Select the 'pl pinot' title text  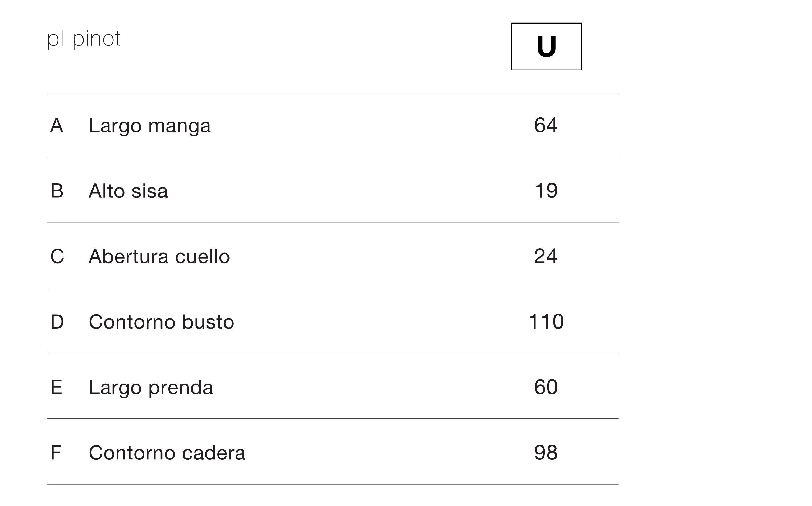(x=84, y=39)
